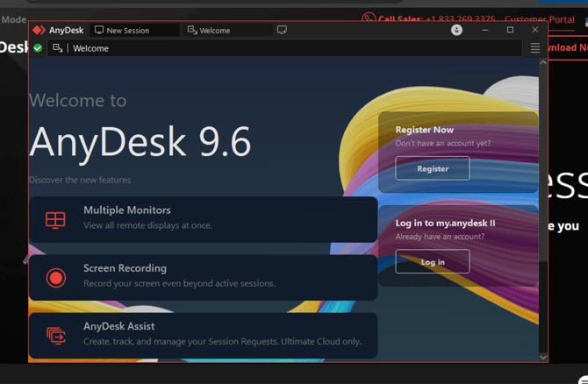Open the Multiple Monitors feature card
Image resolution: width=588 pixels, height=384 pixels.
tap(204, 219)
